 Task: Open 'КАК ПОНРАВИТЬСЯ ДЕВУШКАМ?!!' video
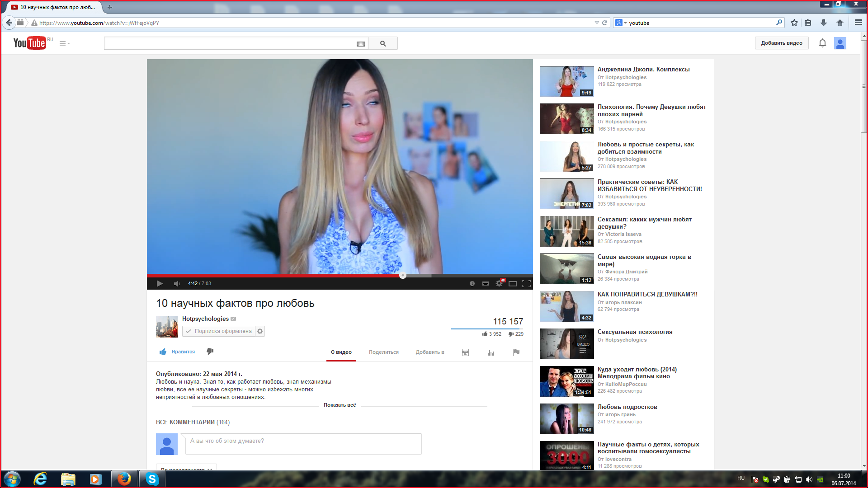(647, 294)
